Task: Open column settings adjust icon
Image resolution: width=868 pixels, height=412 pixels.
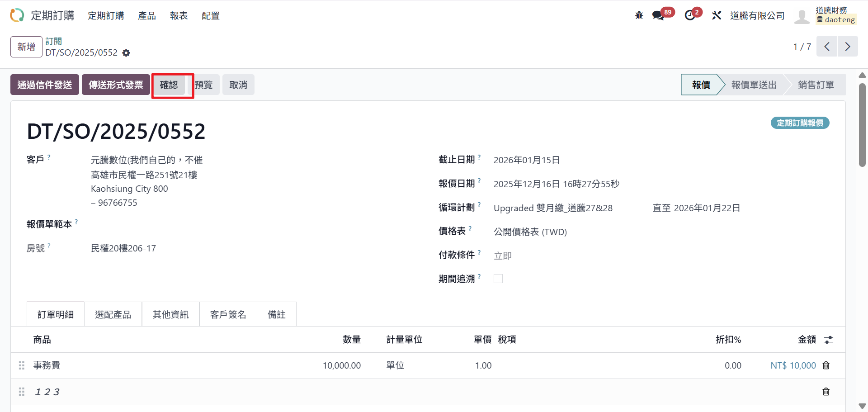Action: (x=828, y=340)
